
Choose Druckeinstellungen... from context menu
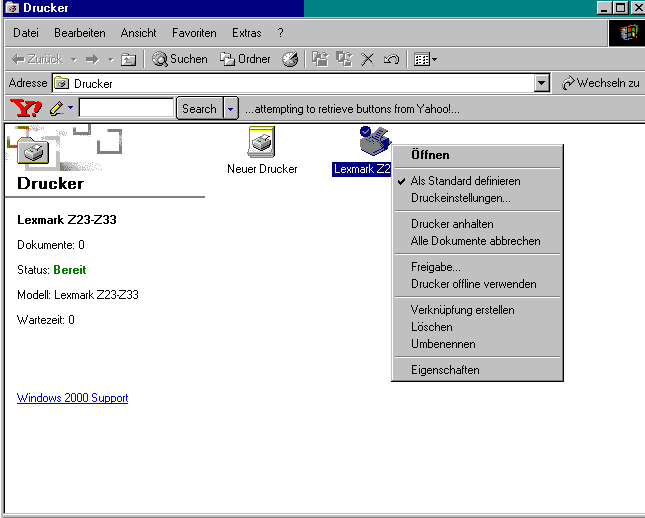477,198
